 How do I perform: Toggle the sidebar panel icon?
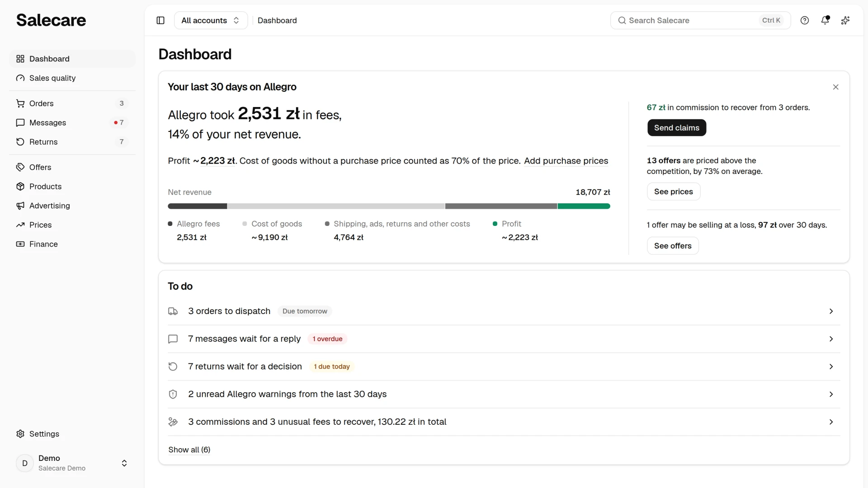(160, 20)
